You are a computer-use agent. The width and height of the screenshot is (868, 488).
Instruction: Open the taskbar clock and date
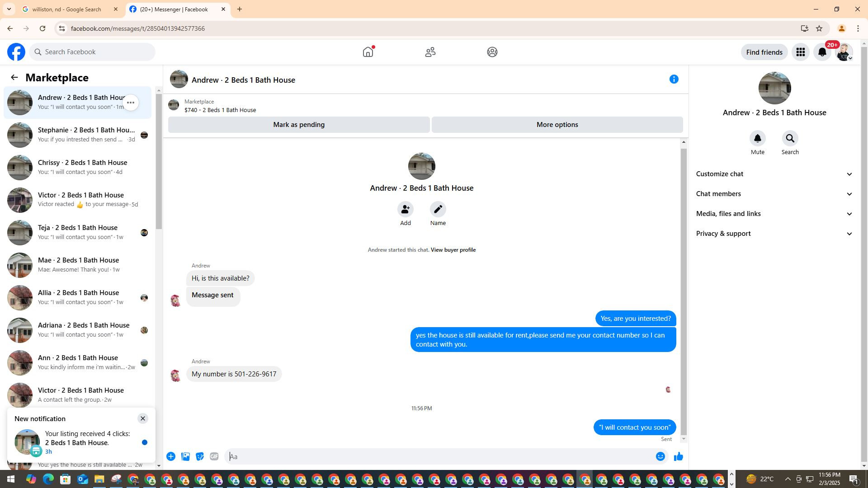point(830,479)
